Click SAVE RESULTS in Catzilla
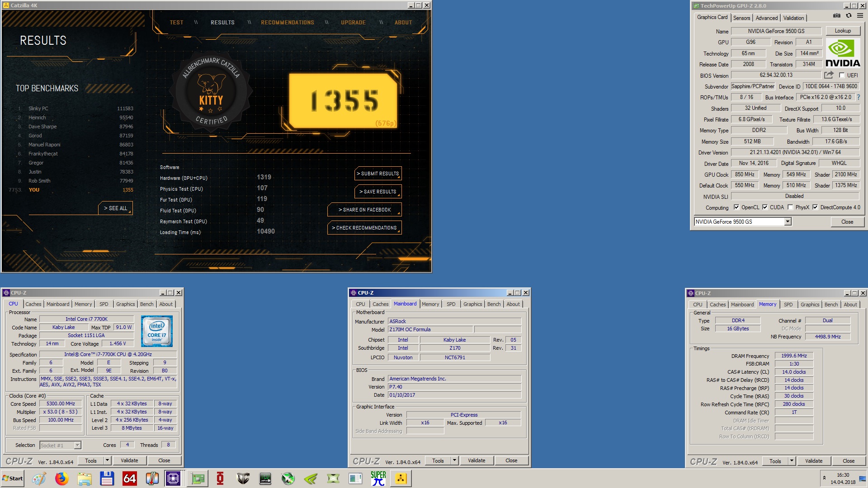Image resolution: width=868 pixels, height=488 pixels. coord(378,192)
